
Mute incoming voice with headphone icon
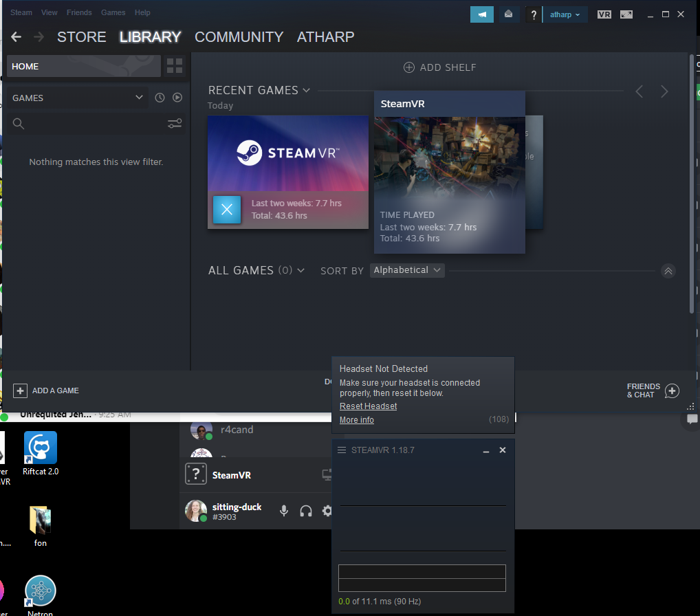305,511
